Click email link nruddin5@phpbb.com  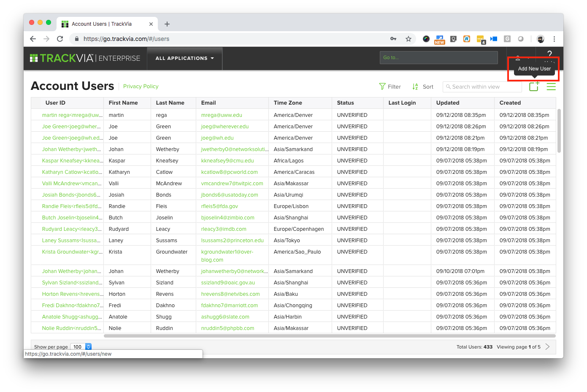click(x=227, y=328)
